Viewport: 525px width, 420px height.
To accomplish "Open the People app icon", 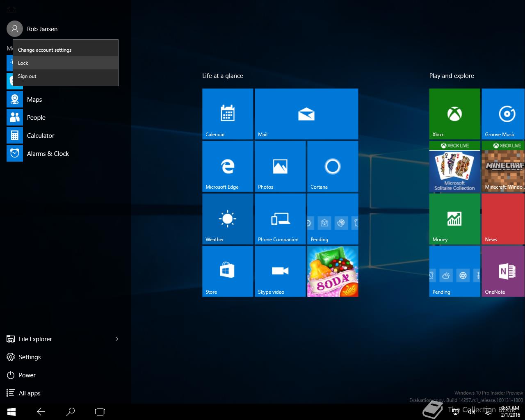I will click(x=15, y=117).
